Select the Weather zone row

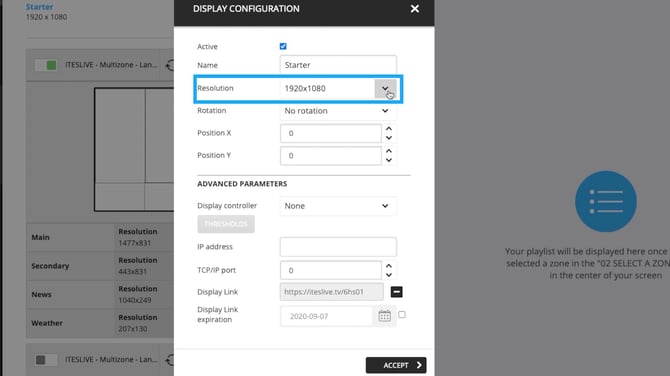point(100,323)
